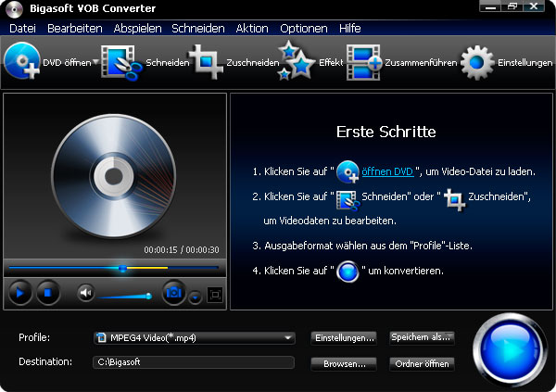Restore down the application window
The height and width of the screenshot is (392, 556).
coord(512,6)
